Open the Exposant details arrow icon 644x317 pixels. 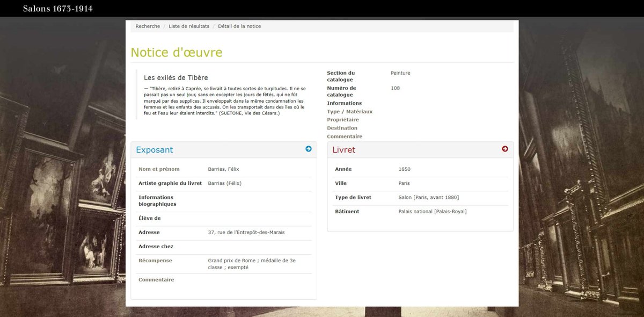tap(309, 149)
